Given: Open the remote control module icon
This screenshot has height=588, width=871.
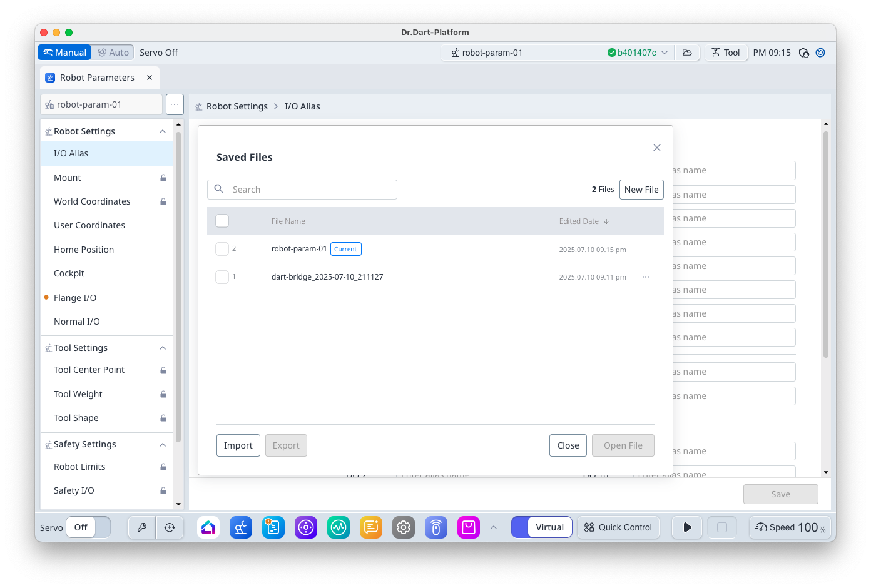Looking at the screenshot, I should click(436, 527).
